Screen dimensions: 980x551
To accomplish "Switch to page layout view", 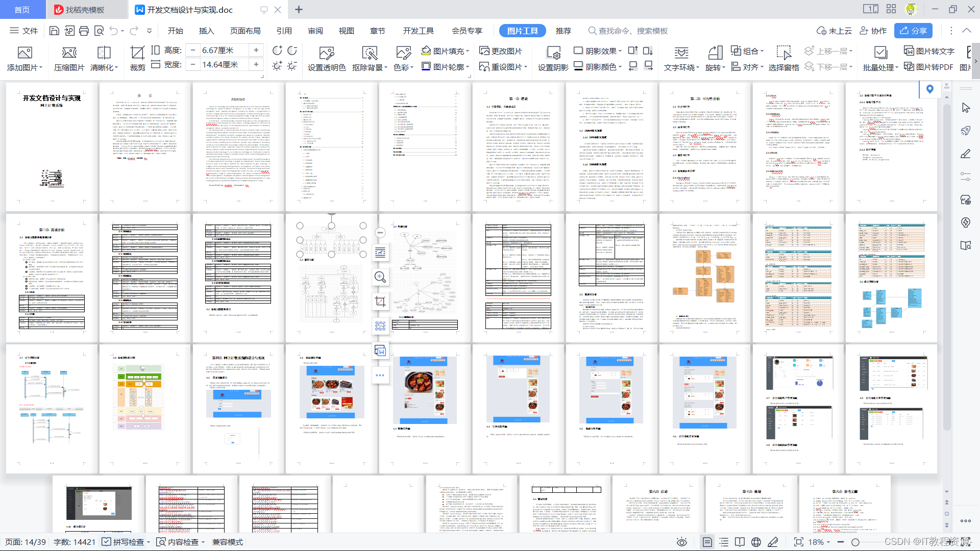I will [x=707, y=542].
